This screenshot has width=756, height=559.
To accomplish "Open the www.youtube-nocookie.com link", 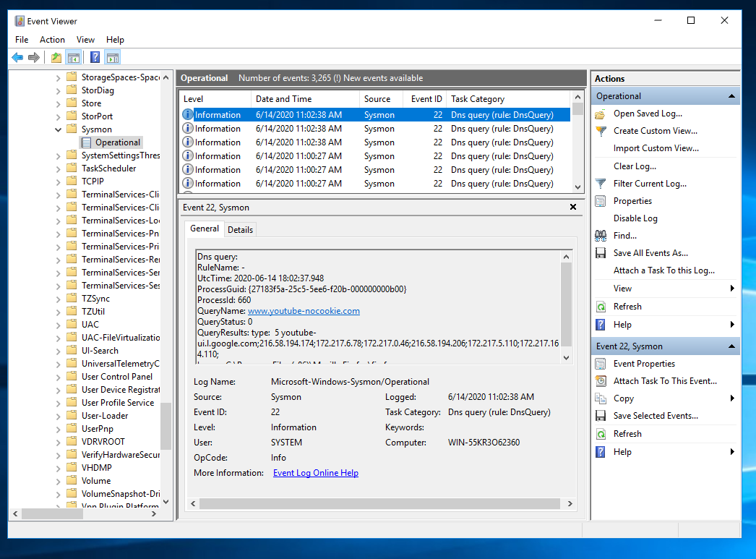I will coord(304,311).
